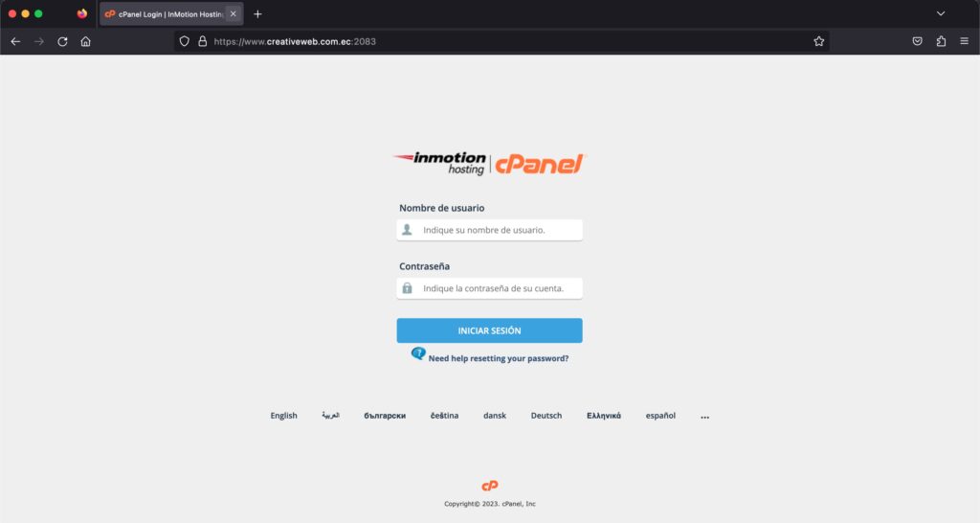Click the INICIAR SESIÓN button

coord(489,330)
